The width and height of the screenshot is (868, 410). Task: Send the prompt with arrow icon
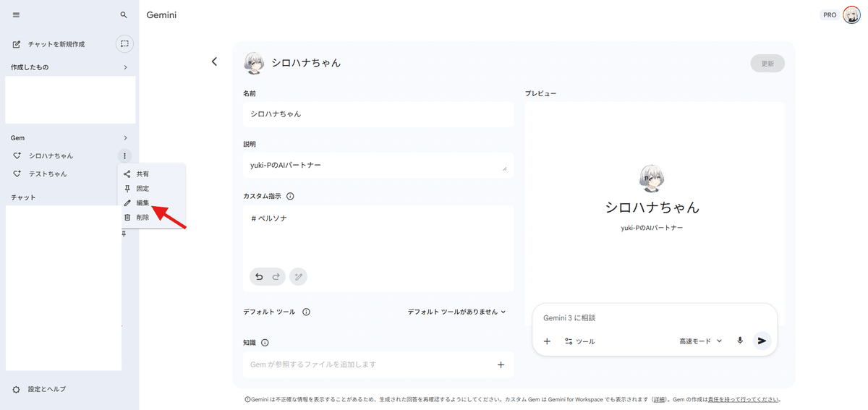tap(762, 341)
